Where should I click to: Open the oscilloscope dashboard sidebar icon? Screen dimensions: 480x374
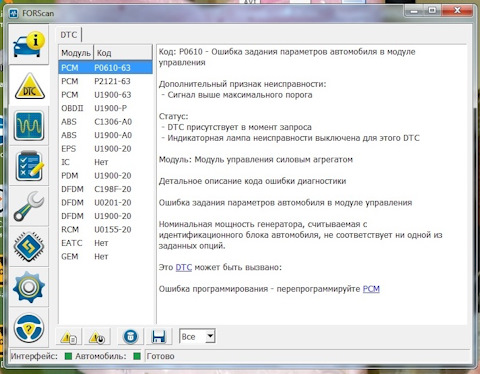29,126
